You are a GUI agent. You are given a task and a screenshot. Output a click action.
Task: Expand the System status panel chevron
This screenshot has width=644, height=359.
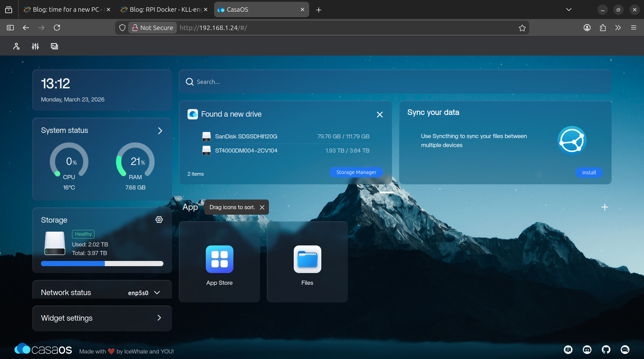[x=160, y=131]
